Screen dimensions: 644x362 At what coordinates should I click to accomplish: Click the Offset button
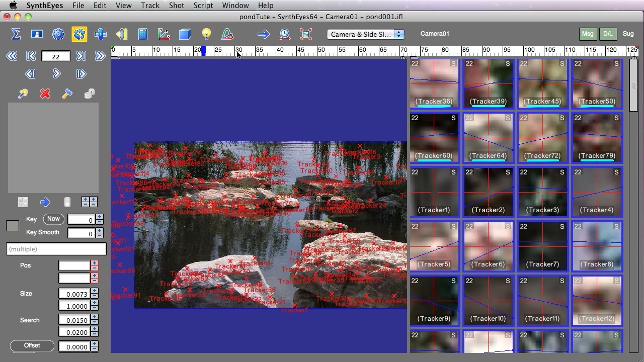(32, 345)
